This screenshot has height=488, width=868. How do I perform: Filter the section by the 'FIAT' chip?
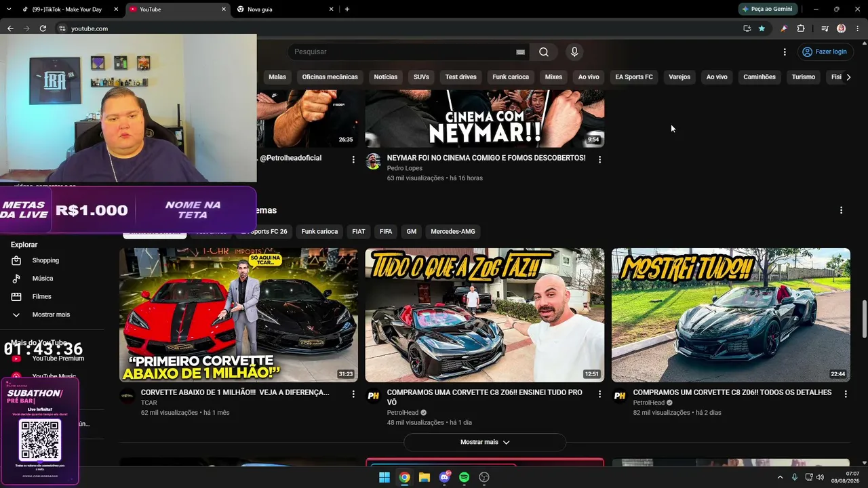coord(359,232)
